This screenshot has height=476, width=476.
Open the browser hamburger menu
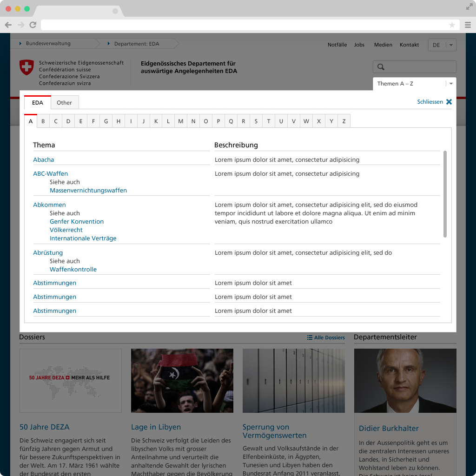[x=468, y=25]
